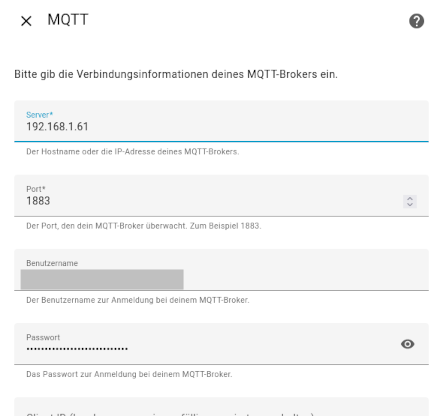Close the MQTT dialog with the X
Screen dimensions: 434x416
[26, 21]
